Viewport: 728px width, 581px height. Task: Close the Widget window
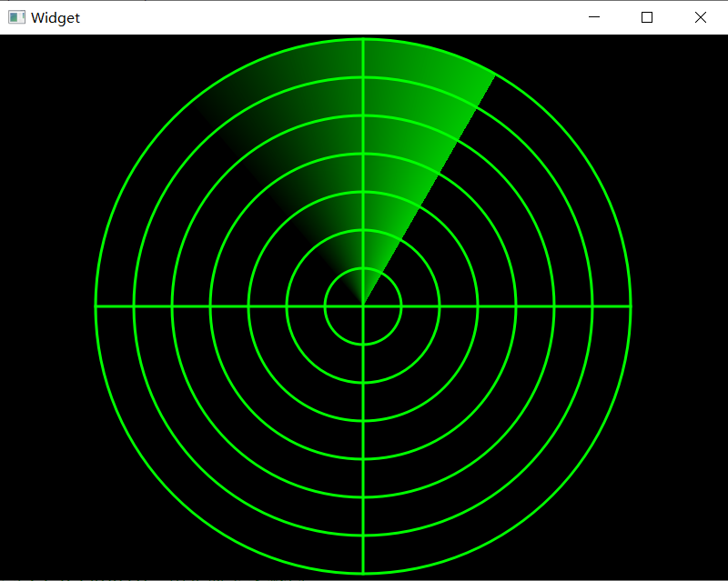pos(701,17)
